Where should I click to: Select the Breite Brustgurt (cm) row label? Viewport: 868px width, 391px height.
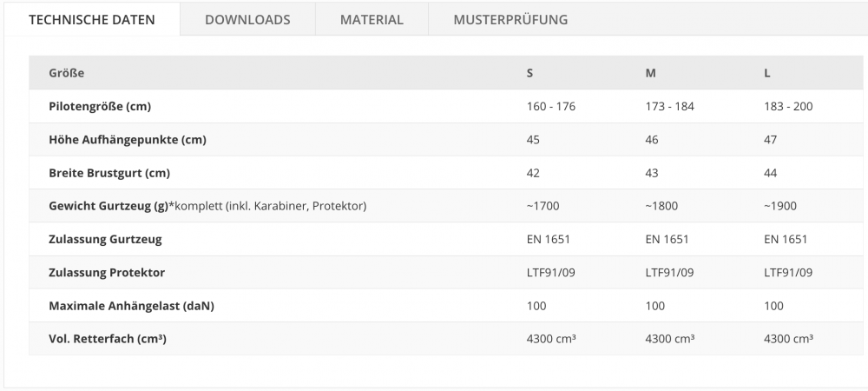click(109, 173)
